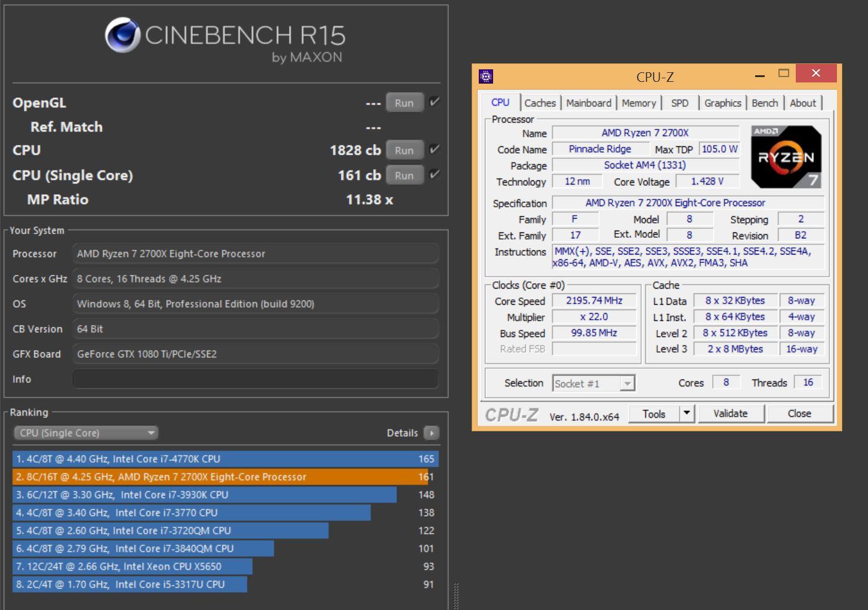Run the CPU benchmark
Viewport: 868px width, 610px height.
(404, 150)
